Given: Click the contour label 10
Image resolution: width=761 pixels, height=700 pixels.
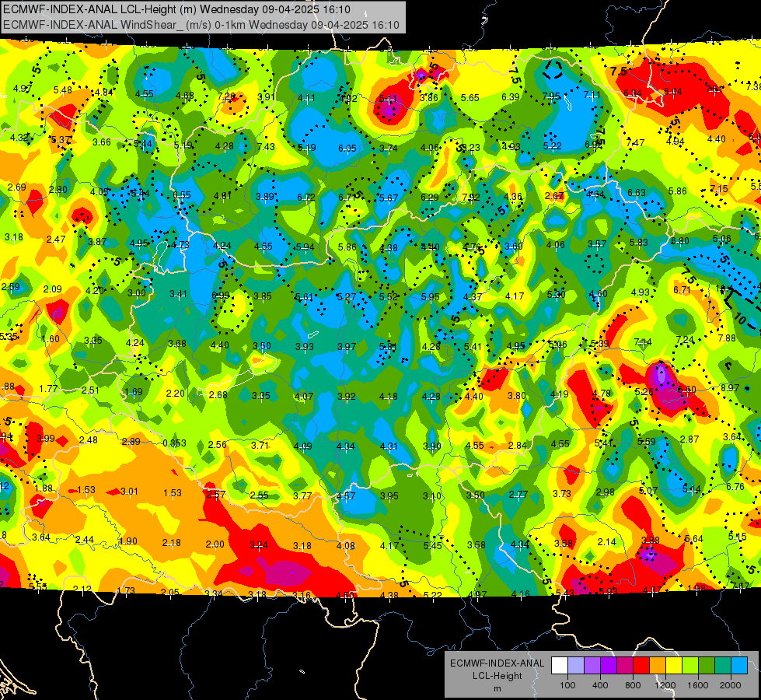Looking at the screenshot, I should point(740,319).
